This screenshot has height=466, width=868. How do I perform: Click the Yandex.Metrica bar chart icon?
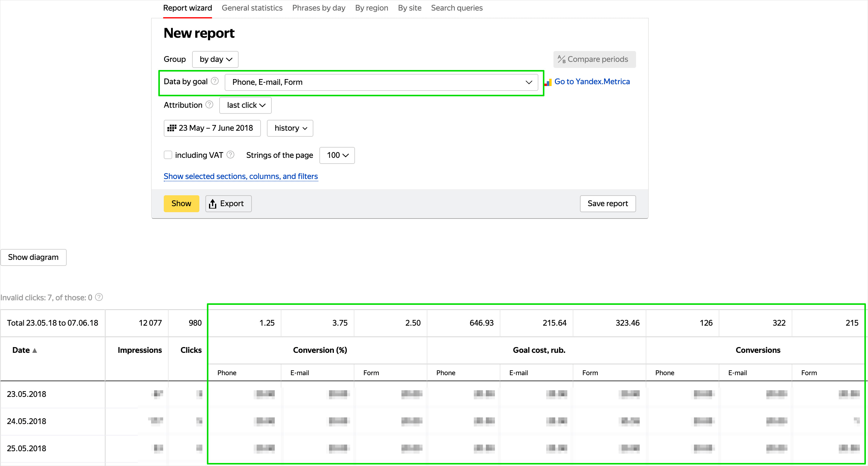pos(548,82)
